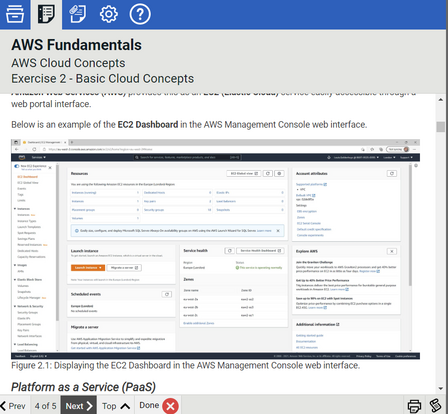The height and width of the screenshot is (414, 448).
Task: Finish the exercise with the Done button
Action: [158, 406]
